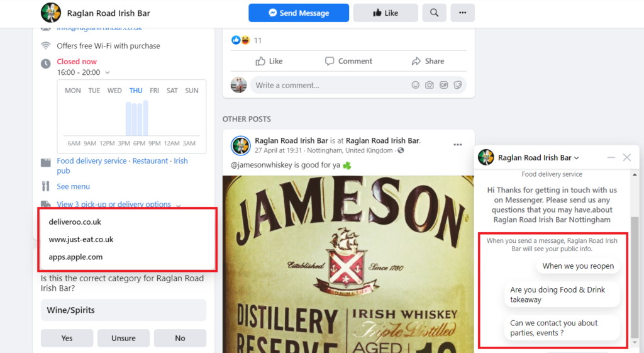Click the post author profile picture
This screenshot has width=644, height=353.
(241, 145)
